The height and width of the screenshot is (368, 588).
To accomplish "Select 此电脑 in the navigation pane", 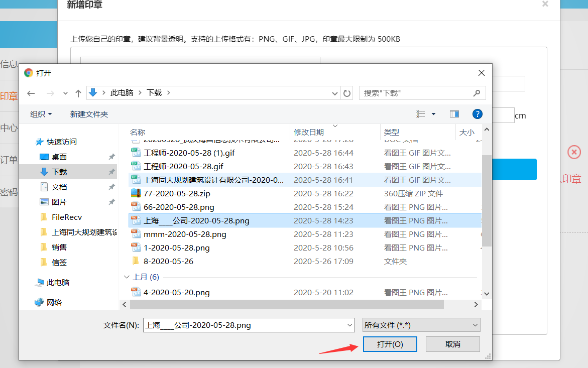I will (x=58, y=282).
